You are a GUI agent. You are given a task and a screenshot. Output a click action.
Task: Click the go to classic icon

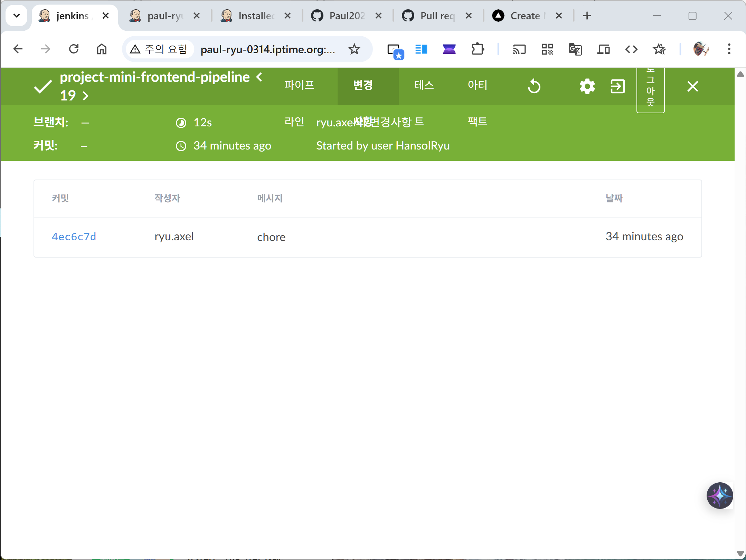coord(617,86)
